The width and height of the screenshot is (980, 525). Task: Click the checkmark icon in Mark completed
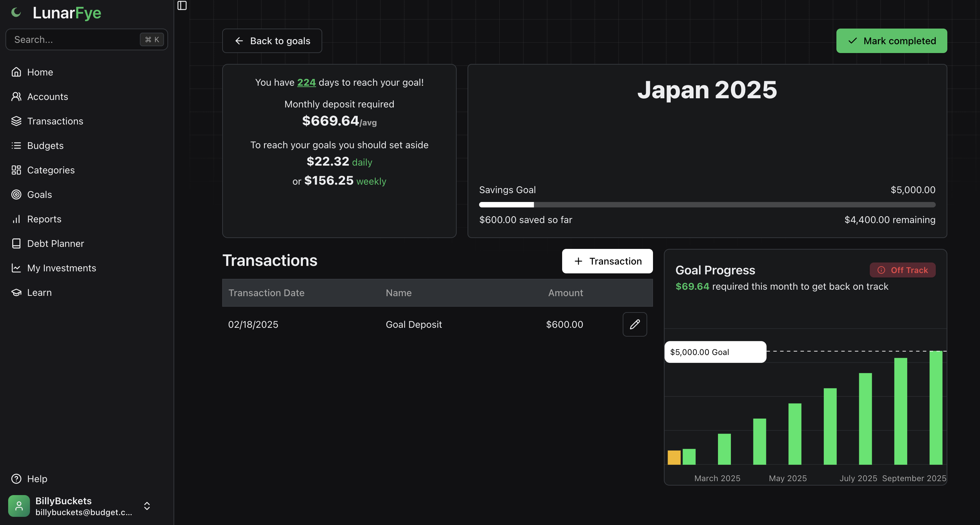(x=852, y=41)
